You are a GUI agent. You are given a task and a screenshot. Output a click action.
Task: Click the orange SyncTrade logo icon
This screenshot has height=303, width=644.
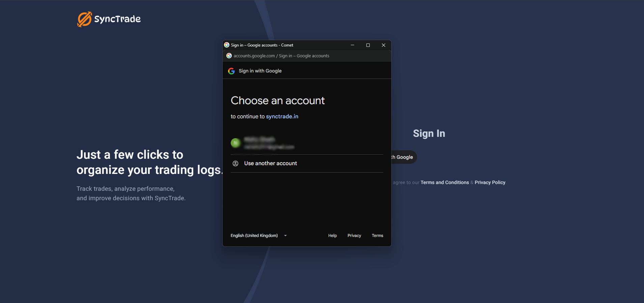[84, 19]
